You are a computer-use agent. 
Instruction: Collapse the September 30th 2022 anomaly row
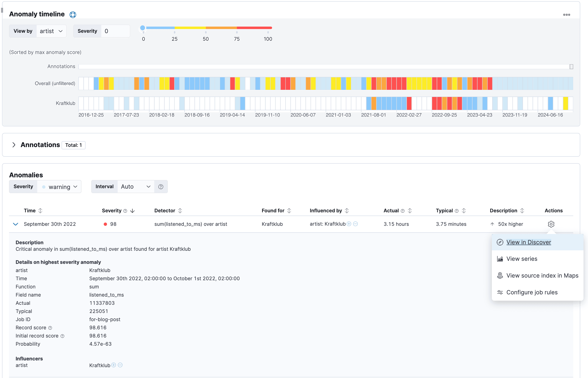[16, 224]
